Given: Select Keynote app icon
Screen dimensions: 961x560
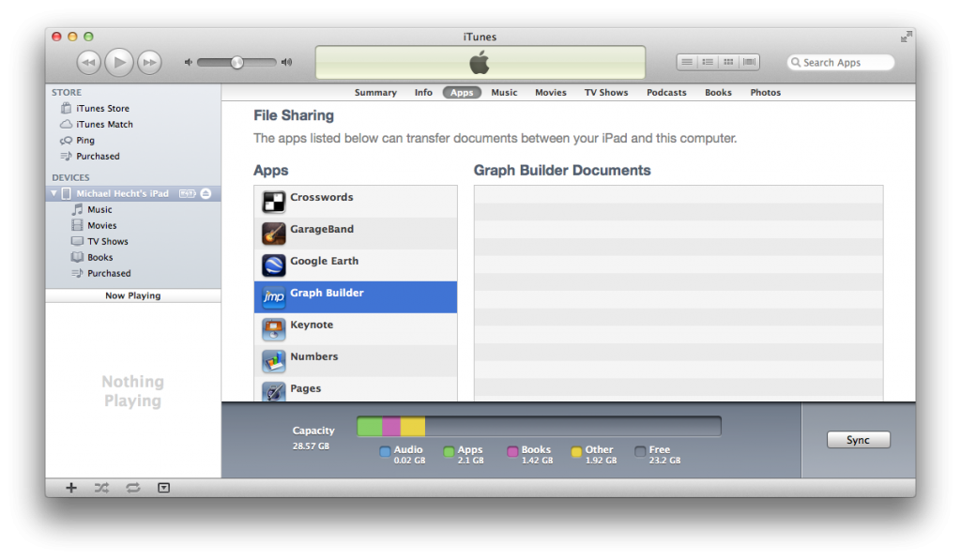Looking at the screenshot, I should click(x=273, y=329).
